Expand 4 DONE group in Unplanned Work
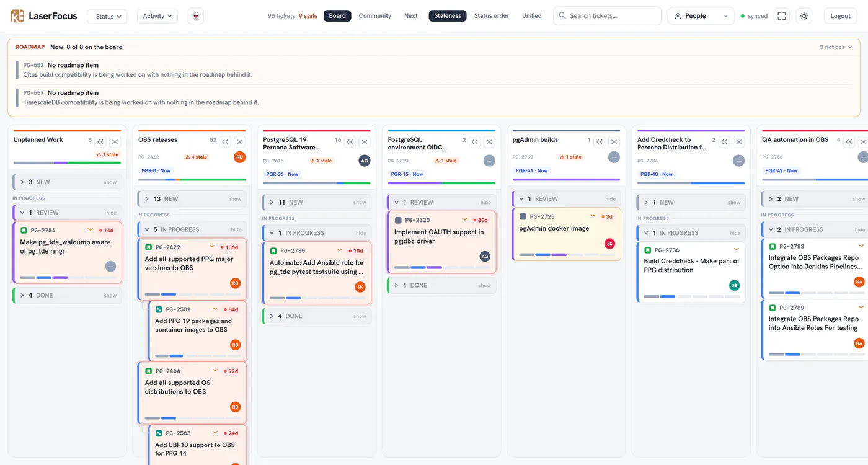Image resolution: width=868 pixels, height=465 pixels. tap(68, 296)
